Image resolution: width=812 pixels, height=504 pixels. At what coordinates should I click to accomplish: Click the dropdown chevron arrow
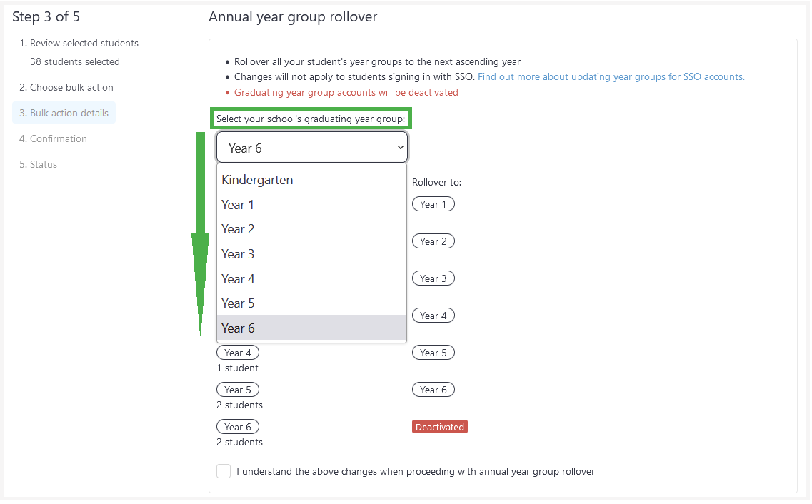tap(401, 148)
